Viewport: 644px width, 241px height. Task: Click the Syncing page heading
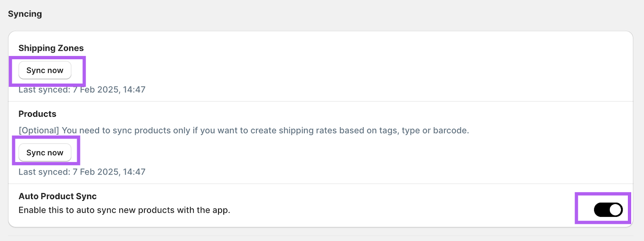(25, 14)
